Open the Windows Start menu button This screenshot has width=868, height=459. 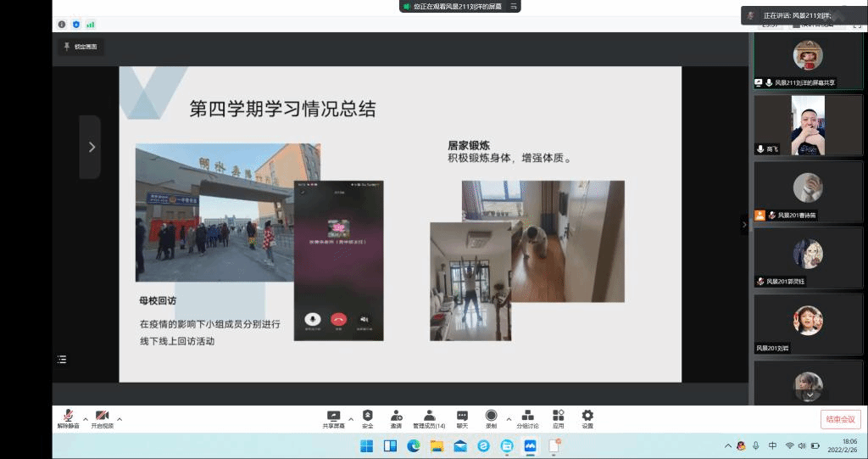tap(367, 445)
